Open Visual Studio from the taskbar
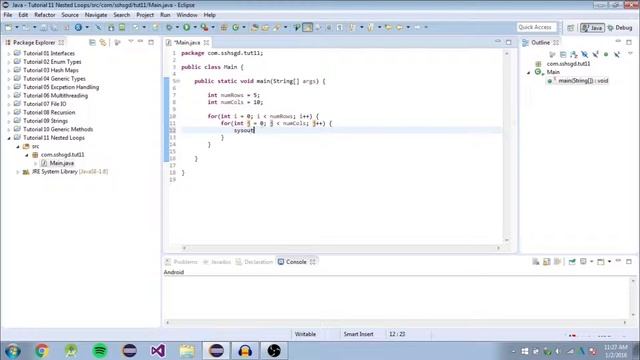Viewport: 640px width, 360px height. click(158, 351)
